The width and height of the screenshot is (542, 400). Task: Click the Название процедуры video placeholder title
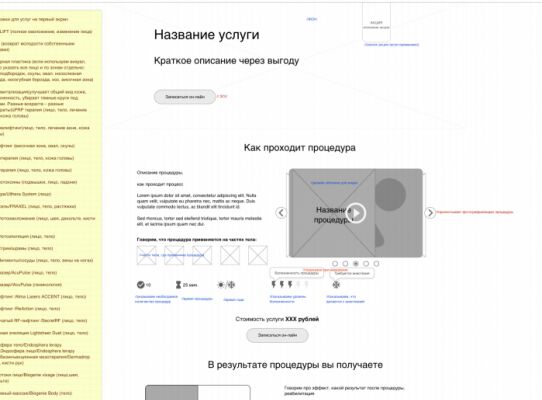[x=333, y=215]
